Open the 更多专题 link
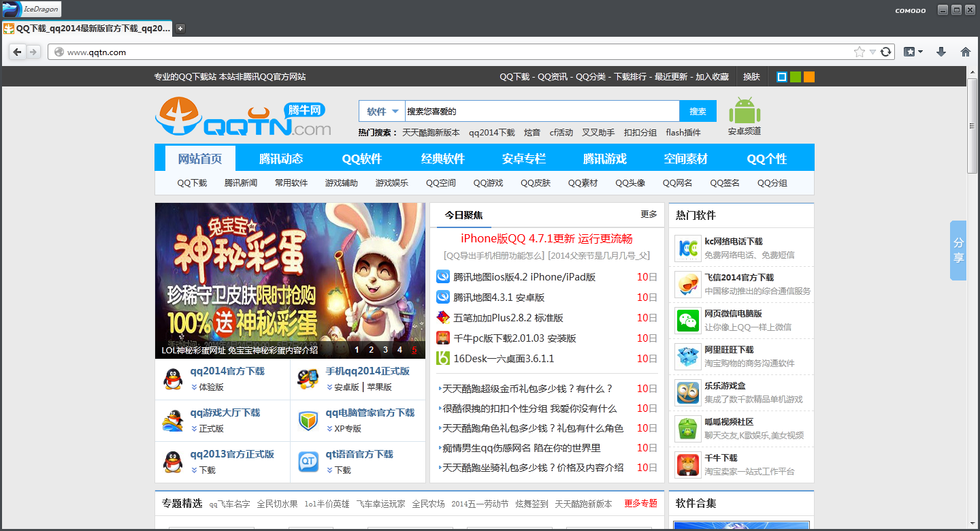The image size is (980, 531). [640, 504]
